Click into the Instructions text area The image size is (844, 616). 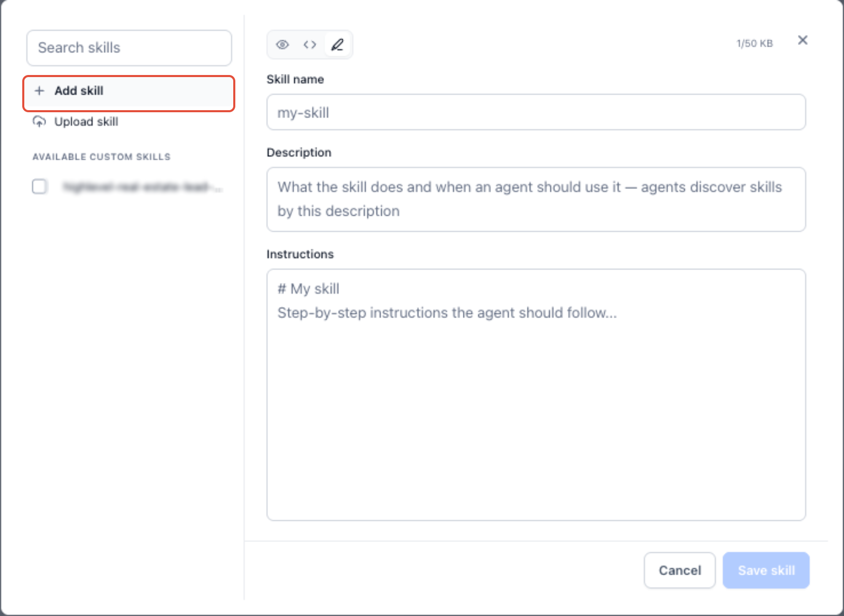[x=536, y=395]
